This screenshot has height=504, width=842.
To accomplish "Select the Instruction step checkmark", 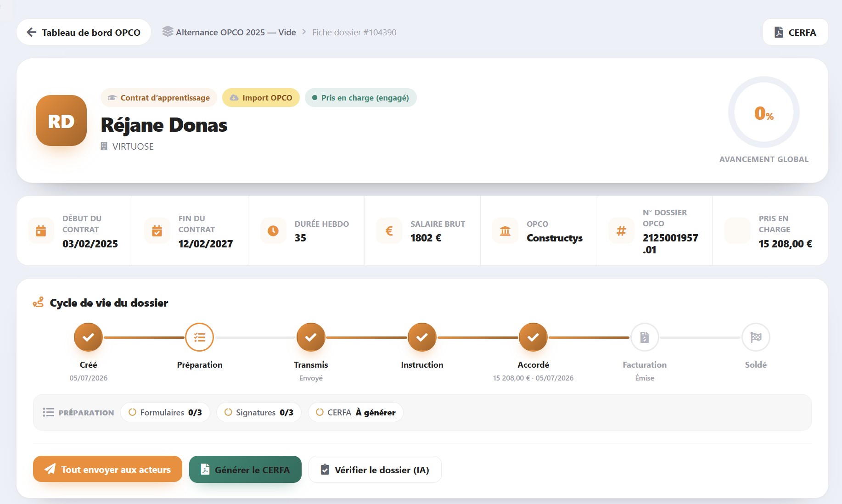I will [422, 337].
